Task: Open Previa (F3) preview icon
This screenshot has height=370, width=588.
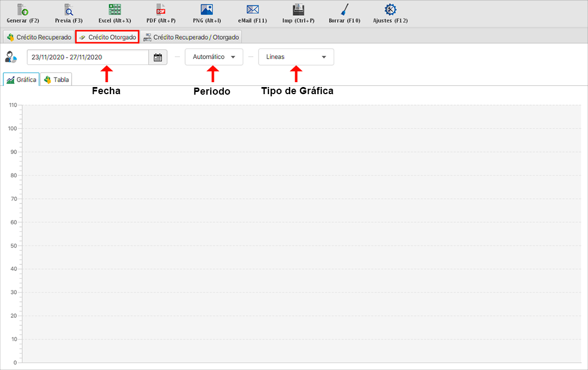Action: [69, 10]
